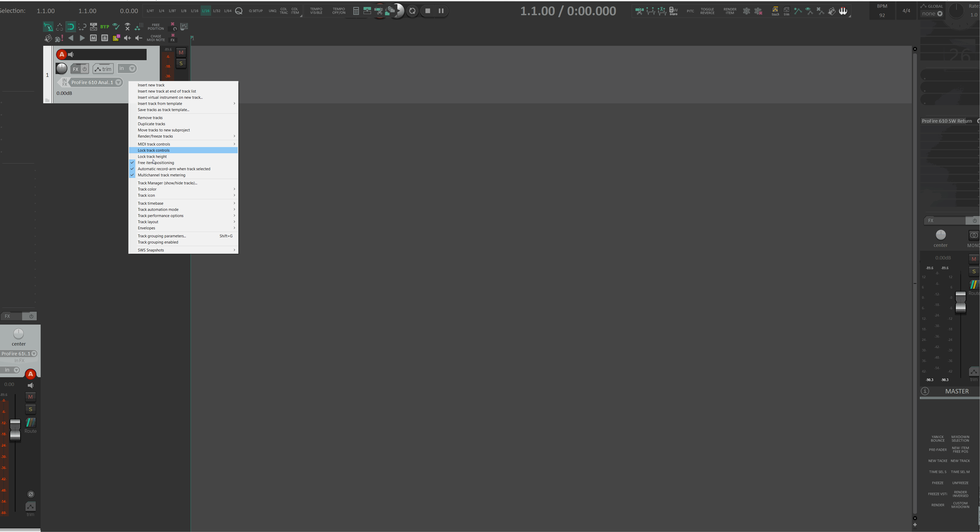Click the track 1 monitor speaker icon
Screen dimensions: 980x532
coord(71,54)
